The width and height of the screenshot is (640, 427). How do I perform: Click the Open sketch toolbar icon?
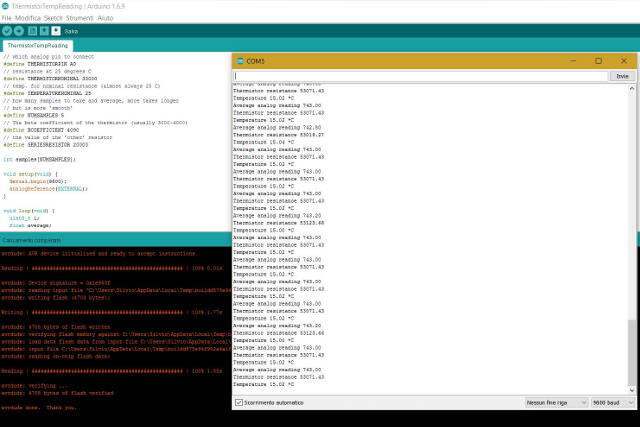click(x=44, y=31)
